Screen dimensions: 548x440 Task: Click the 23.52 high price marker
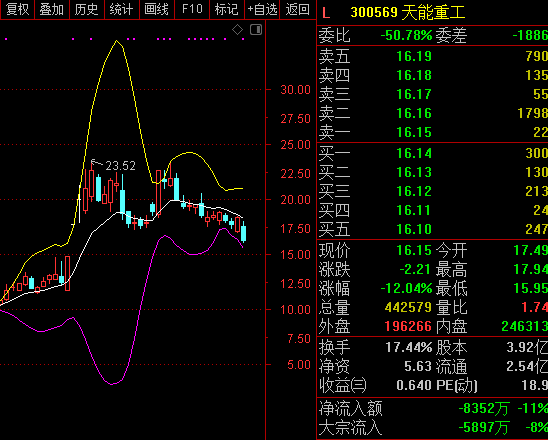[120, 166]
